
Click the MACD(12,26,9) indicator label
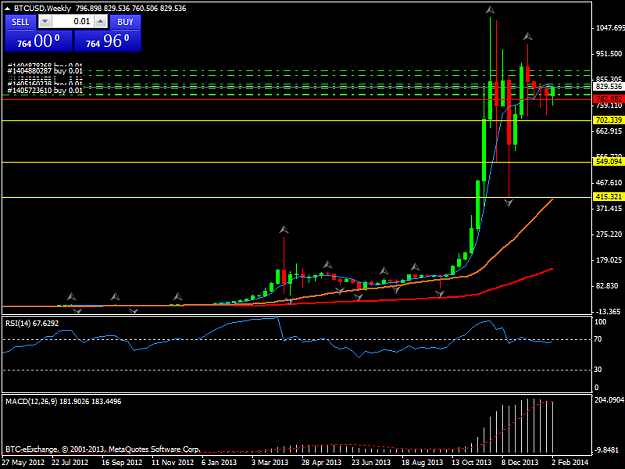pos(63,402)
